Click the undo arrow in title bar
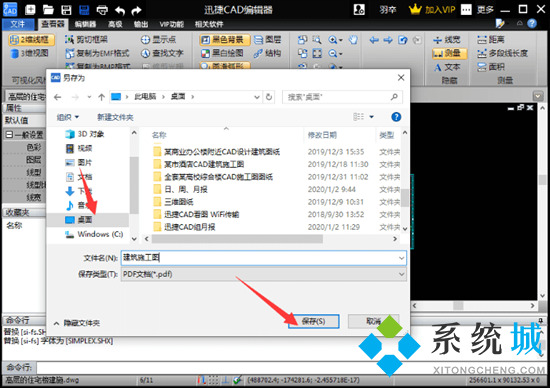 (x=120, y=11)
